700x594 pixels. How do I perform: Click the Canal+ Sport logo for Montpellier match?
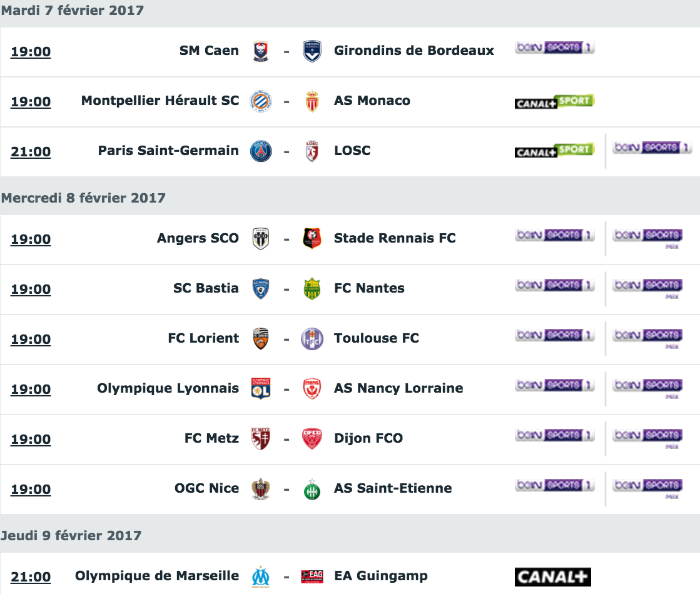click(x=554, y=102)
